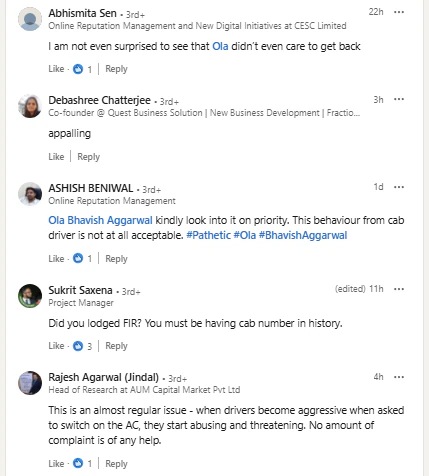Open the three-dot menu on Ashish Beniwal's comment
The image size is (429, 476).
(399, 187)
